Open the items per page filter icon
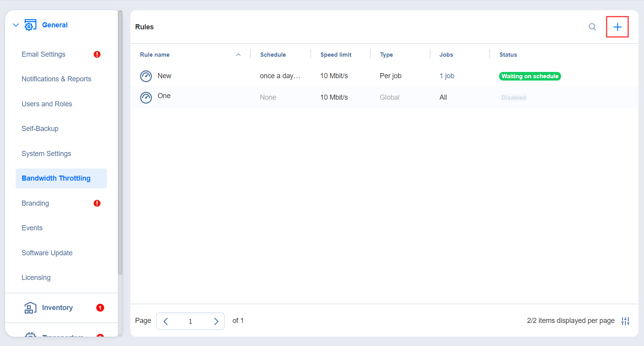This screenshot has width=644, height=346. pyautogui.click(x=625, y=321)
